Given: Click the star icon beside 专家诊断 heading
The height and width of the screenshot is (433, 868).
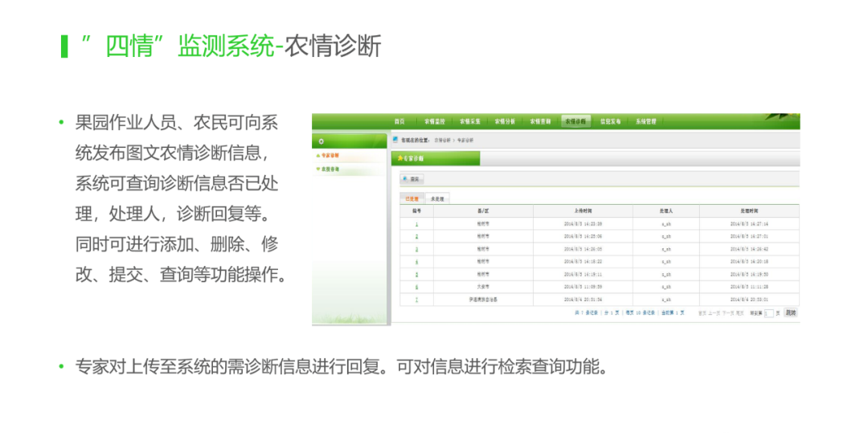Looking at the screenshot, I should point(399,158).
